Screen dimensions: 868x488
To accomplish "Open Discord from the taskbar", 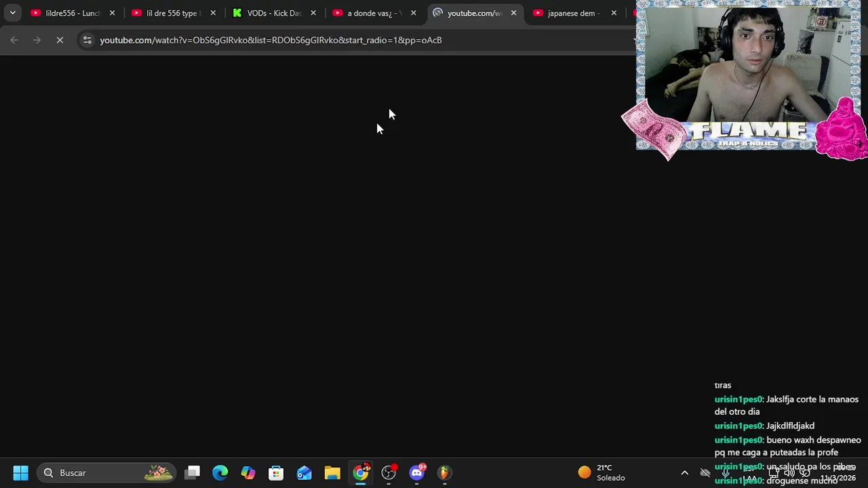I will tap(416, 472).
